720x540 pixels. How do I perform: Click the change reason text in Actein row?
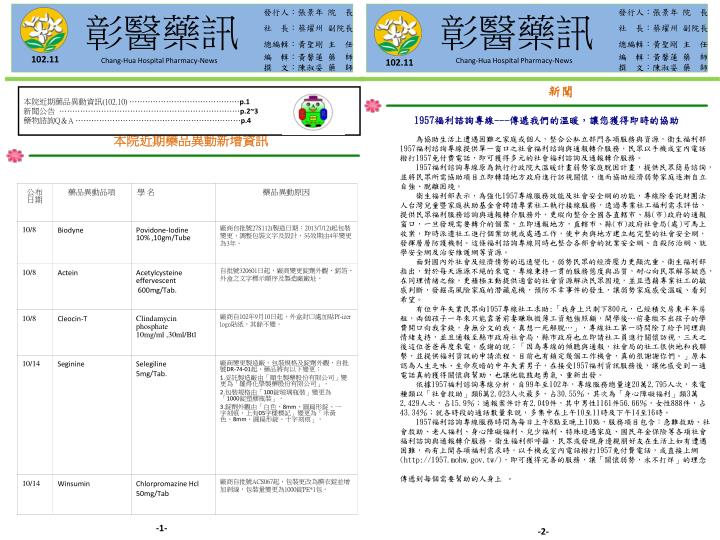(286, 275)
